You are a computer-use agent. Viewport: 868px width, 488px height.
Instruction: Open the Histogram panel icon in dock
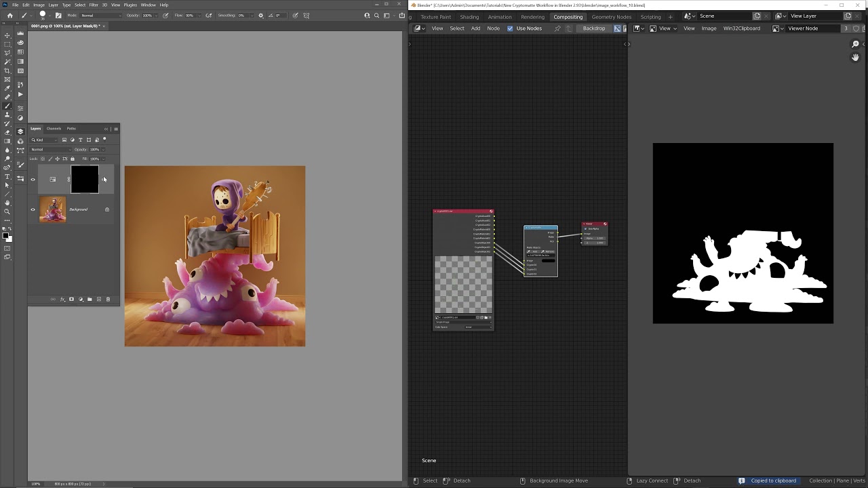(20, 33)
